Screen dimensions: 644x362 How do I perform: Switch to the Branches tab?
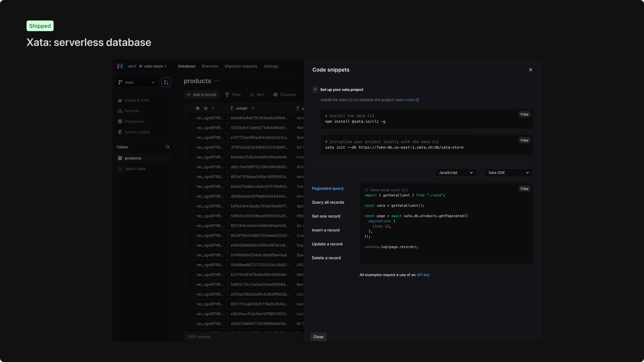pyautogui.click(x=210, y=66)
